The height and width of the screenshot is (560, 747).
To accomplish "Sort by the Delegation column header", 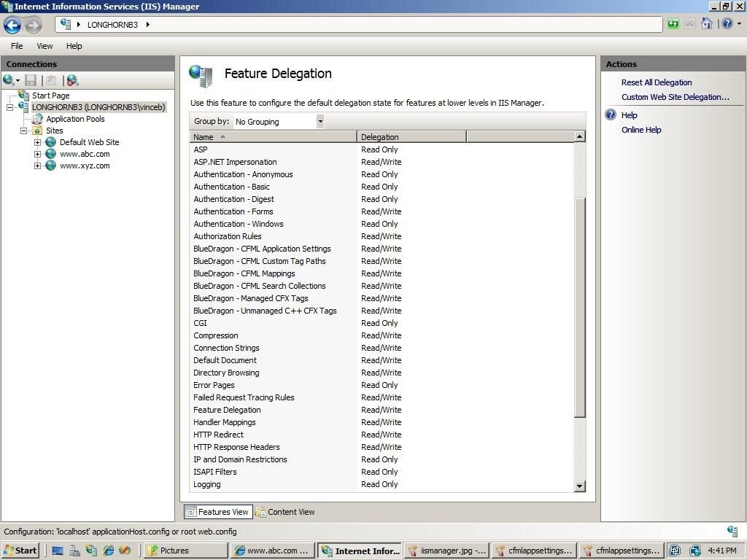I will [411, 136].
